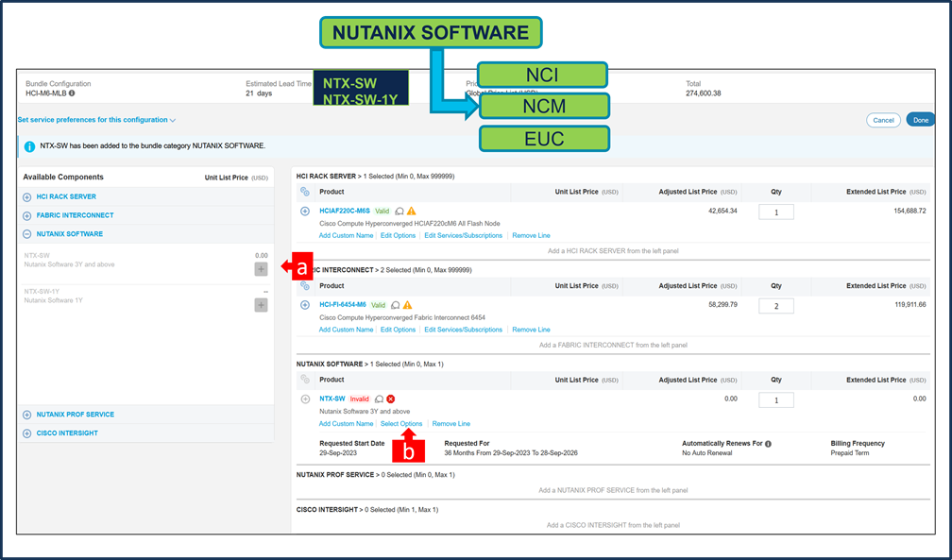Screen dimensions: 952x560
Task: Click Remove Line under HCIAF220C-M6S
Action: (x=531, y=236)
